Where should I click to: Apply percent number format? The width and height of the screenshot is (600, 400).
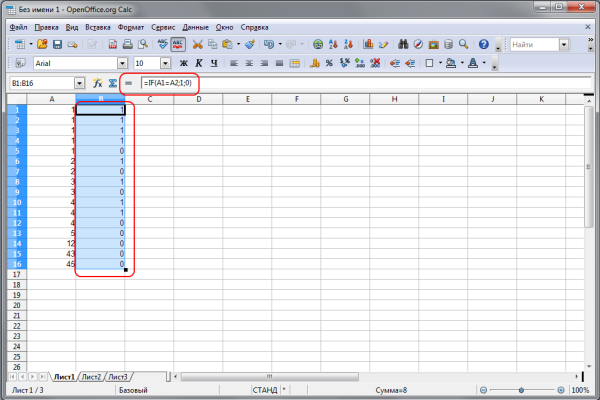[329, 64]
